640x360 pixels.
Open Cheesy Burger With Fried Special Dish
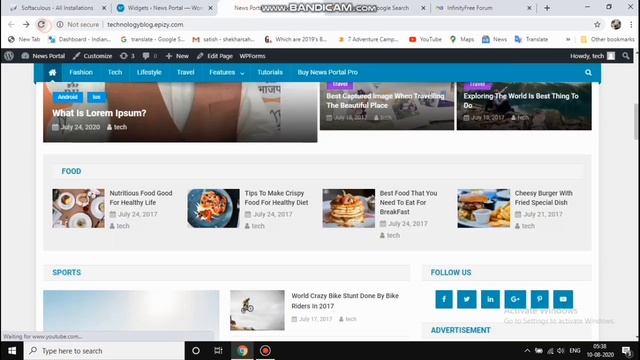click(543, 198)
